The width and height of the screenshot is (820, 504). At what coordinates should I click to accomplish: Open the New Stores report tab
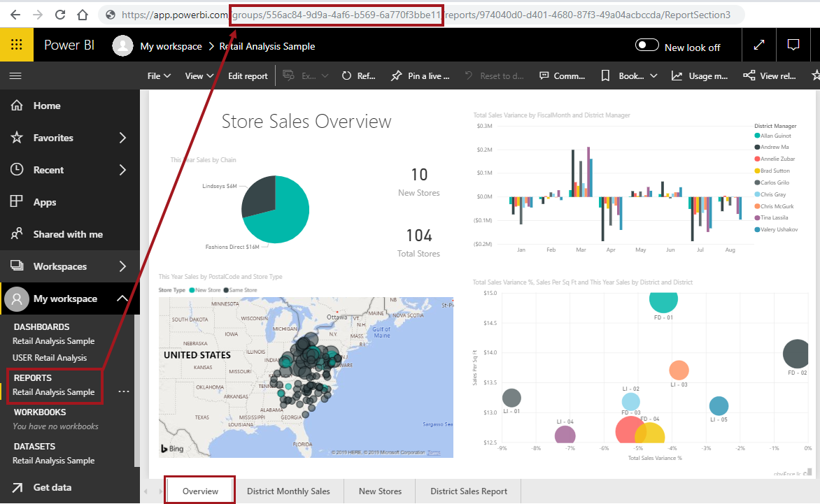pos(380,491)
